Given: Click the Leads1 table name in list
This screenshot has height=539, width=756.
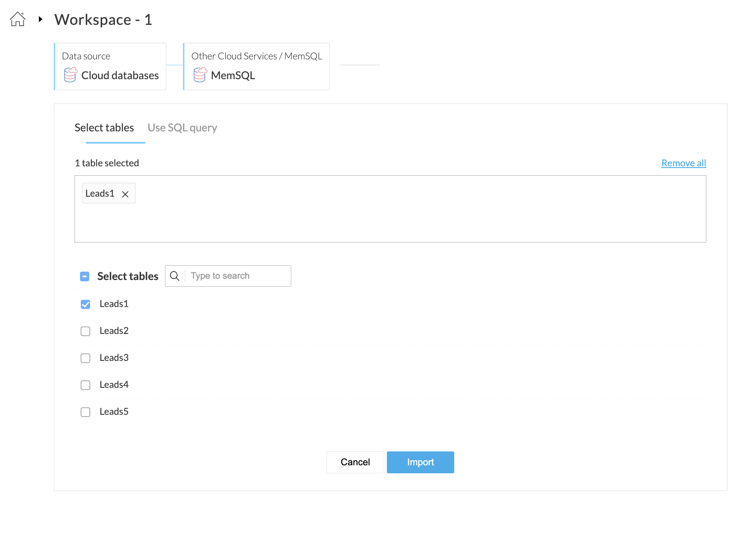Looking at the screenshot, I should [114, 304].
